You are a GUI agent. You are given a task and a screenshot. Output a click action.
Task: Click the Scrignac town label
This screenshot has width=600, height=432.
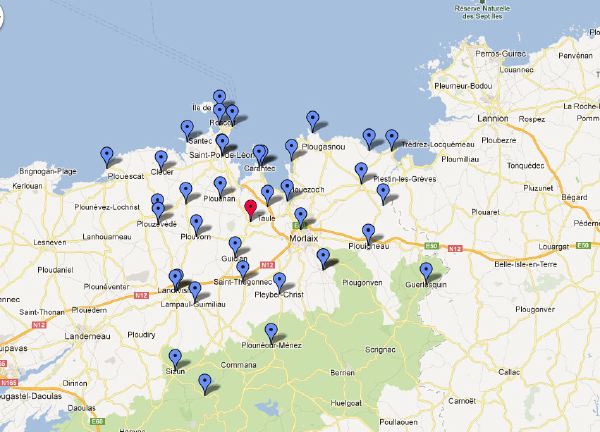click(380, 350)
